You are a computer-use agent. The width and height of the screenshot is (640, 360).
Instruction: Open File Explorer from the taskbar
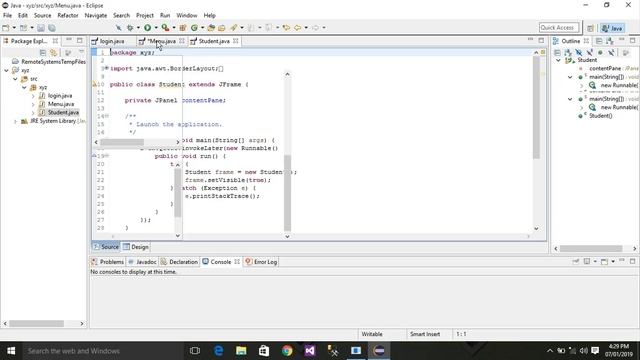[x=241, y=351]
